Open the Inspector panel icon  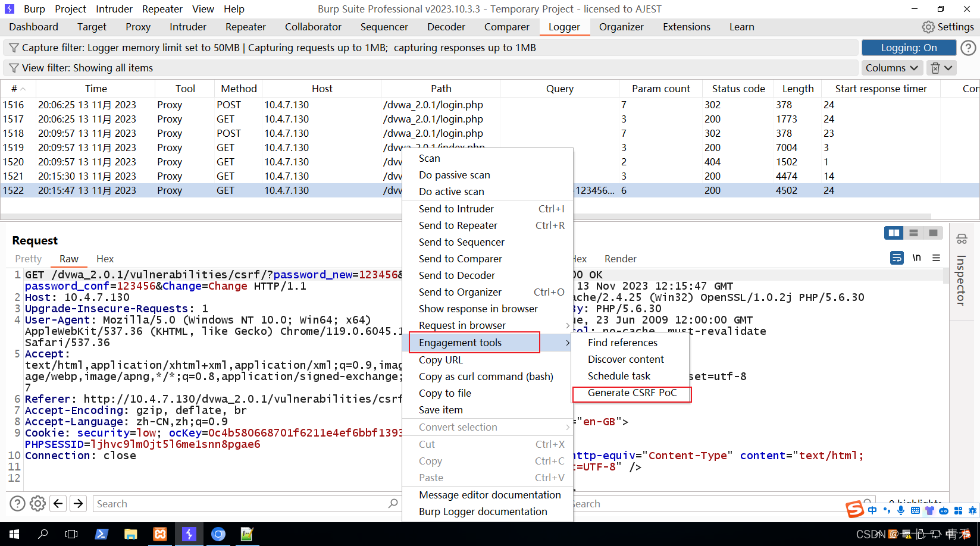click(x=962, y=239)
